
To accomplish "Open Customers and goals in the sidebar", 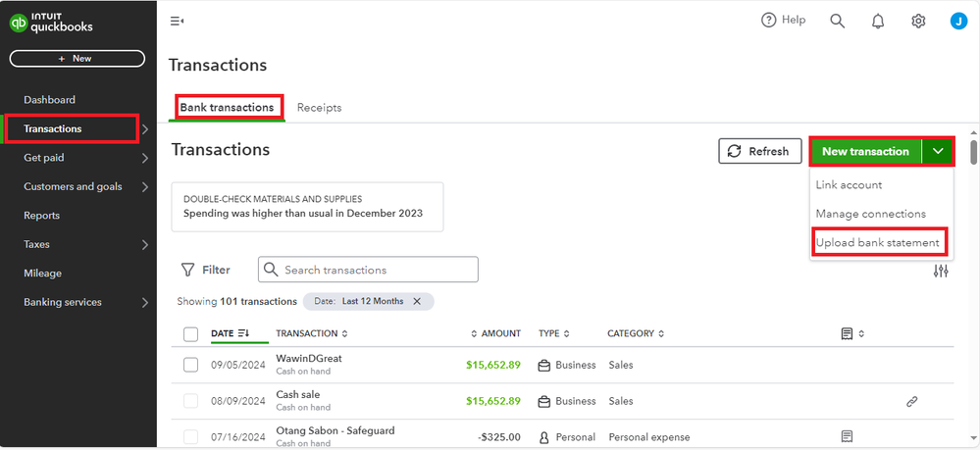I will tap(73, 186).
